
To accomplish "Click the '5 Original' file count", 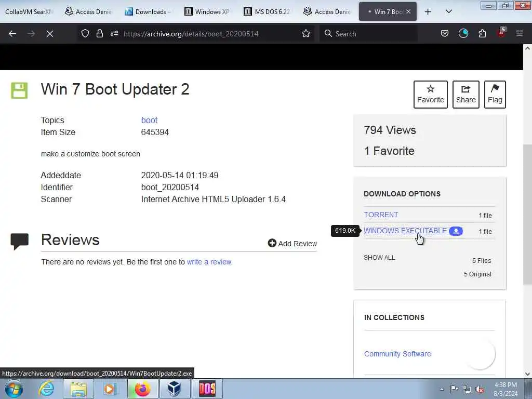I will [x=477, y=274].
